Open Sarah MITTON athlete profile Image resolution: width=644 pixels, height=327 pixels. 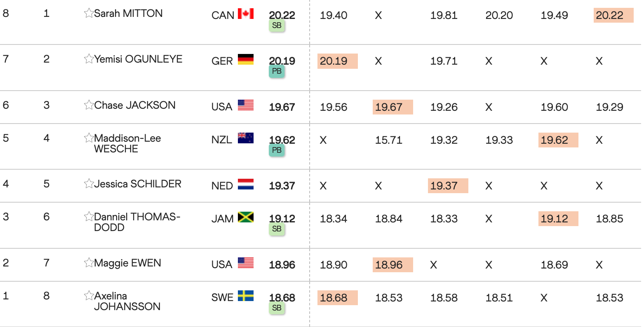coord(128,14)
